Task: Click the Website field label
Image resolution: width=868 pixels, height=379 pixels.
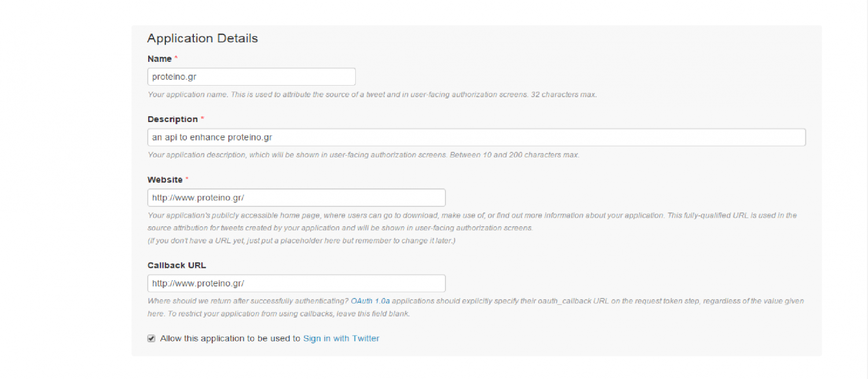Action: pyautogui.click(x=165, y=180)
